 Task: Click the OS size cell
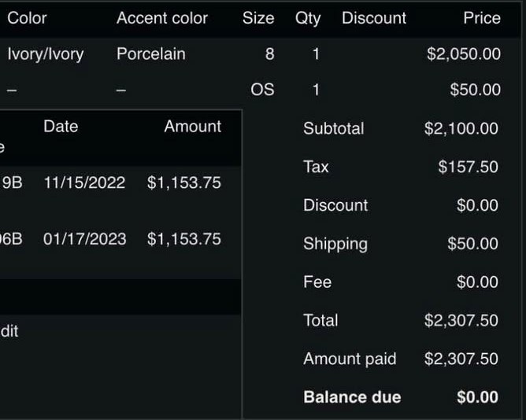(x=262, y=90)
